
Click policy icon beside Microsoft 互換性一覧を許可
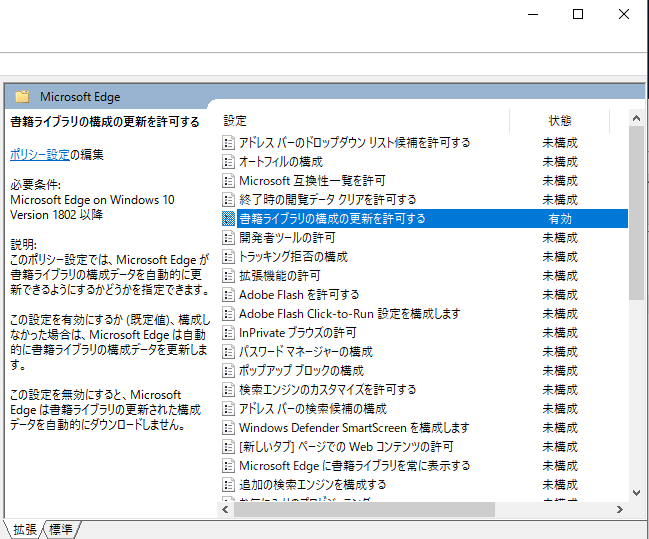pyautogui.click(x=228, y=181)
